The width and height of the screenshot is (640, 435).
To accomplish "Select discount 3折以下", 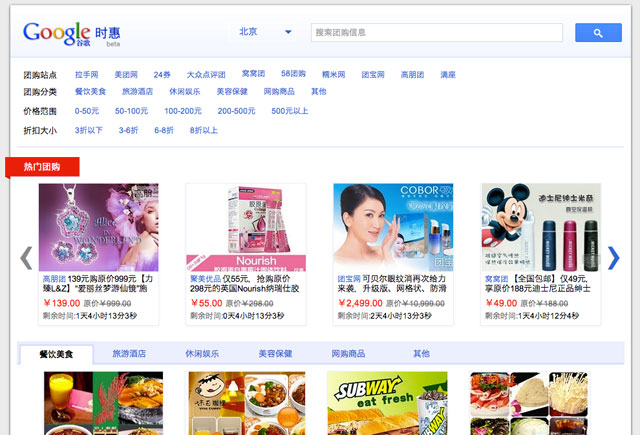I will (89, 130).
